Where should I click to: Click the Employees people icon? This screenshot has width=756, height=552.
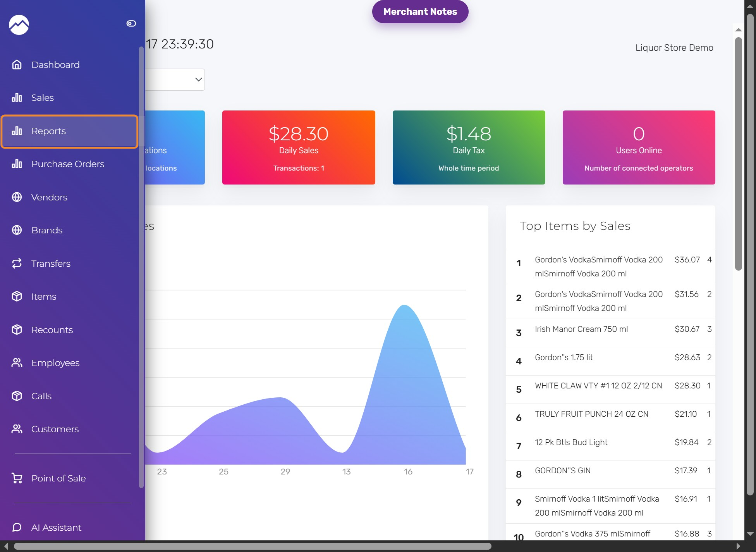click(17, 363)
